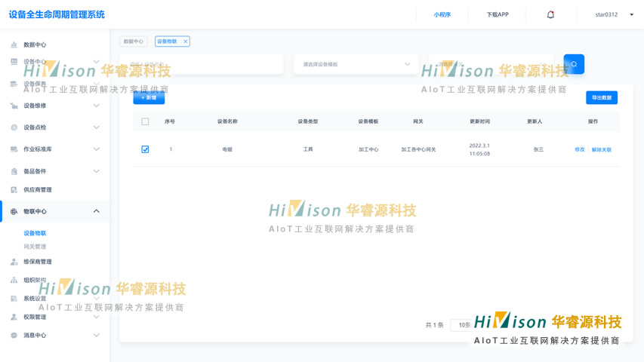This screenshot has height=362, width=644.
Task: Click the 设备名称 column header
Action: (227, 121)
